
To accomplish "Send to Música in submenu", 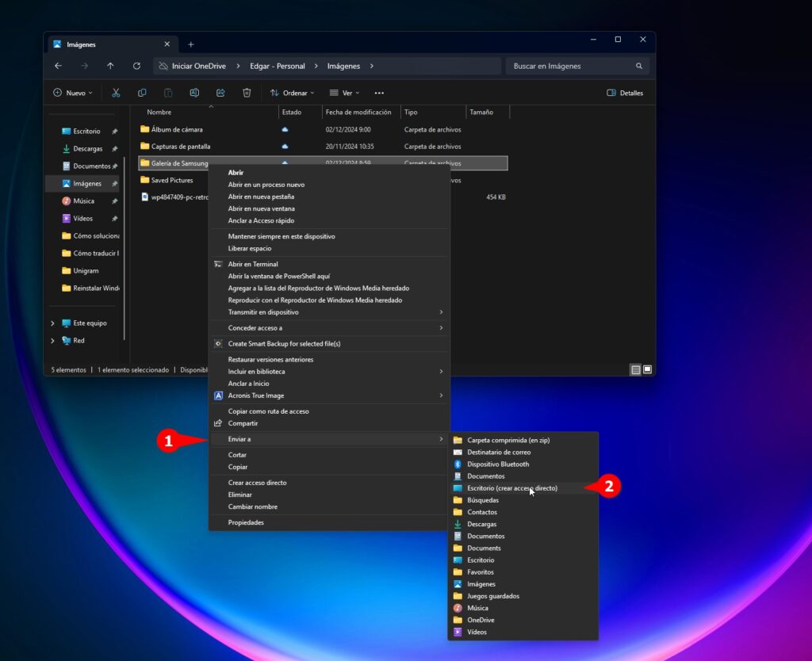I will coord(523,608).
